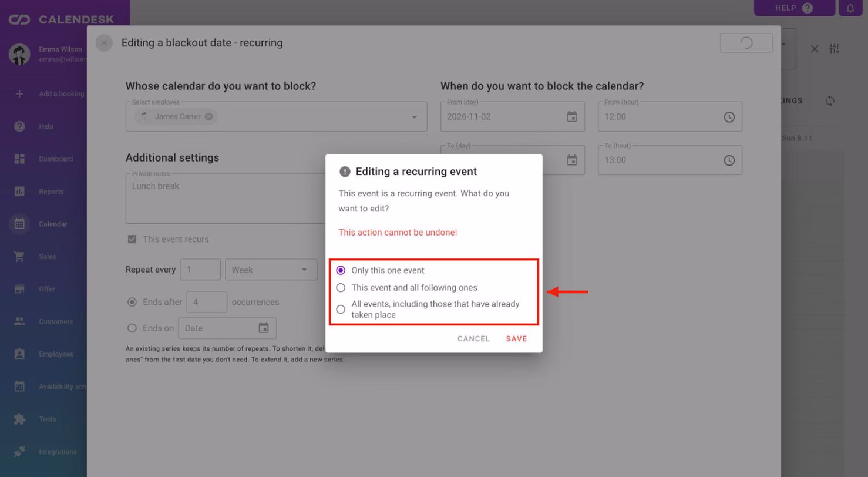Click the Cancel button in the dialog

[473, 339]
